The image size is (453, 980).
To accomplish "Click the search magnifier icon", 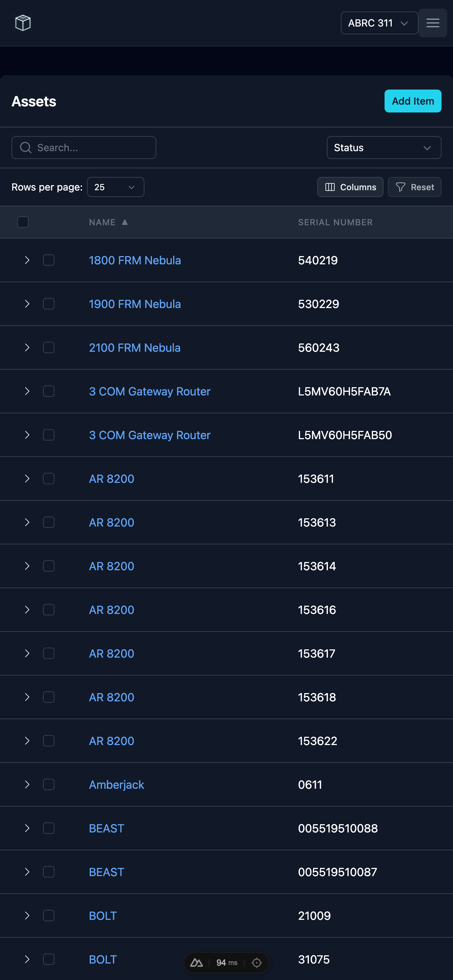I will (x=25, y=148).
